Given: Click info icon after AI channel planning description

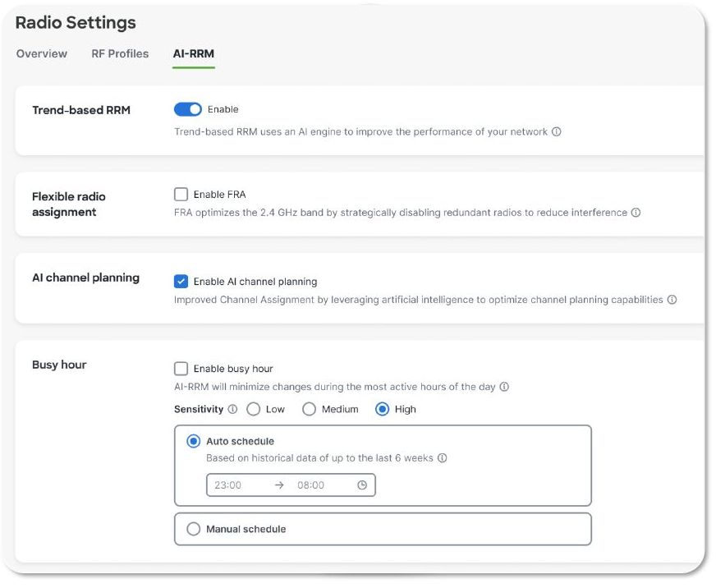Looking at the screenshot, I should coord(672,300).
